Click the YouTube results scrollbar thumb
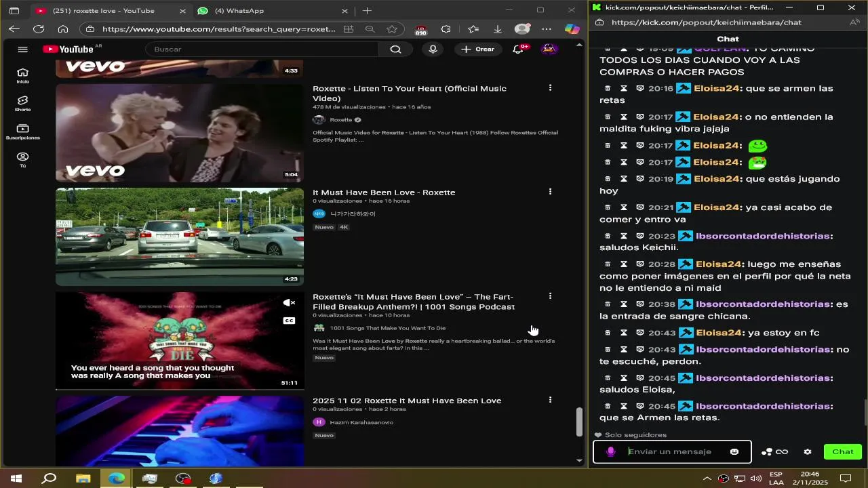Image resolution: width=868 pixels, height=488 pixels. click(579, 422)
